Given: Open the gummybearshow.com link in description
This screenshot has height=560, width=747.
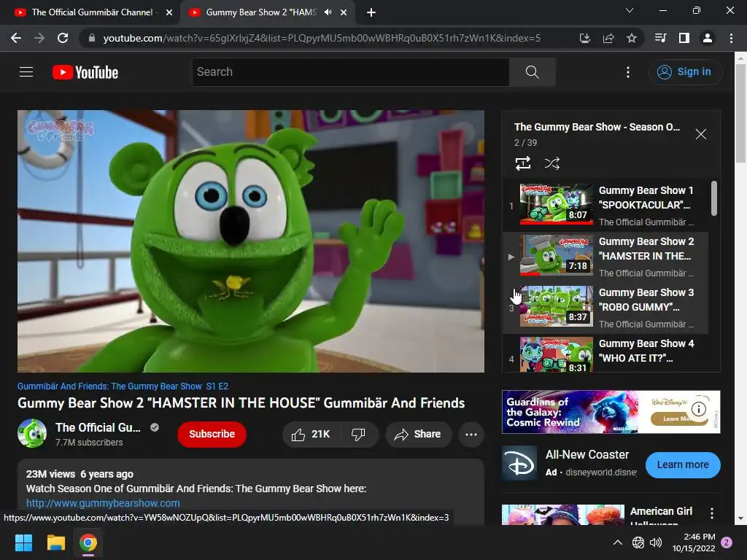Looking at the screenshot, I should tap(103, 503).
